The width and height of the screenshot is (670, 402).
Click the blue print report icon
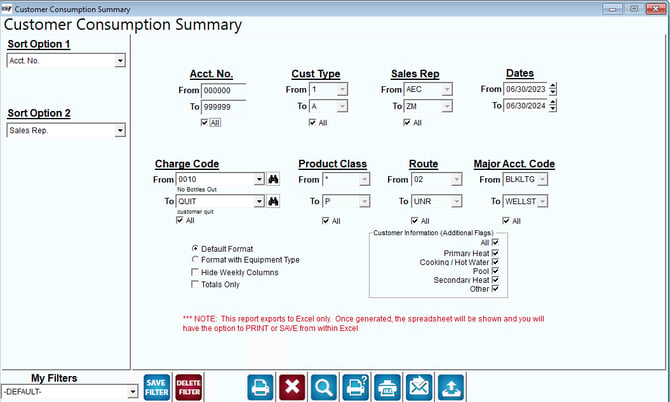point(260,387)
